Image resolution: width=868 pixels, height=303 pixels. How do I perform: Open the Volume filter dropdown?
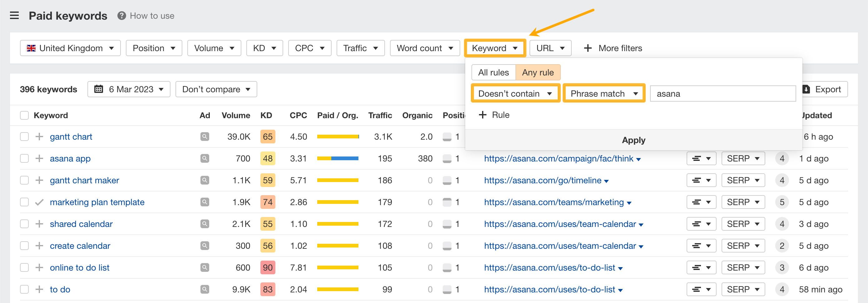click(x=214, y=48)
